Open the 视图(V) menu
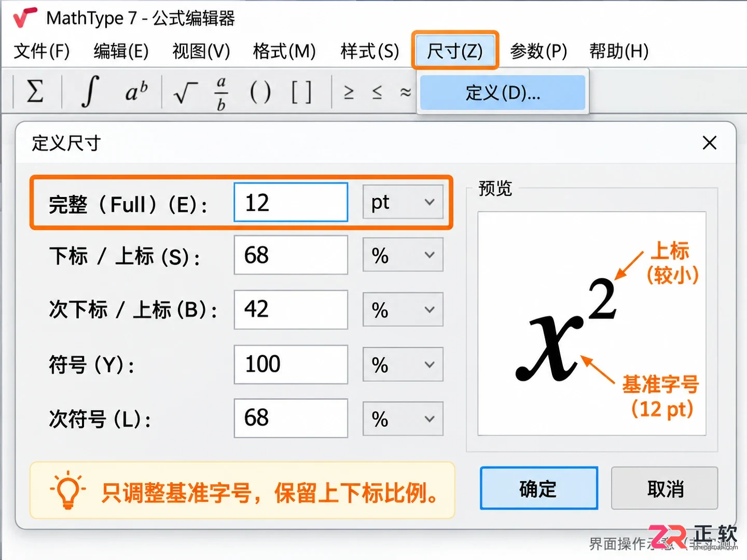 click(201, 51)
